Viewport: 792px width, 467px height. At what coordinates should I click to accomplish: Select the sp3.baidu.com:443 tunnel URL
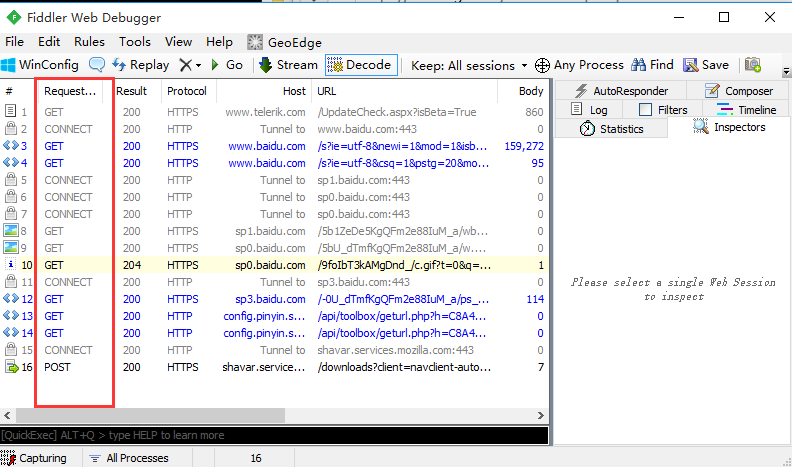[363, 282]
